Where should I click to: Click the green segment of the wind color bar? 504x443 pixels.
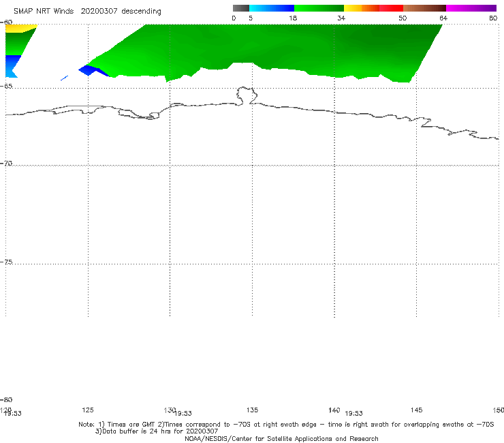point(319,8)
